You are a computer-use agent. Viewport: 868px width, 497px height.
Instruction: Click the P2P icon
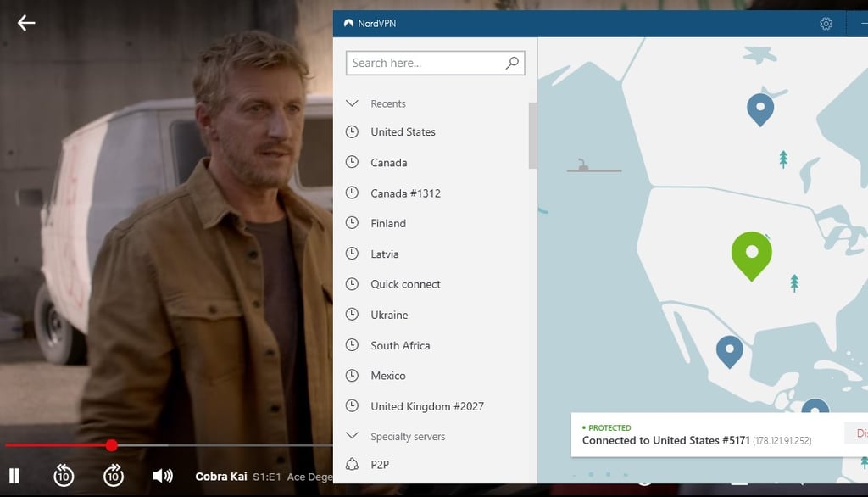pos(352,464)
